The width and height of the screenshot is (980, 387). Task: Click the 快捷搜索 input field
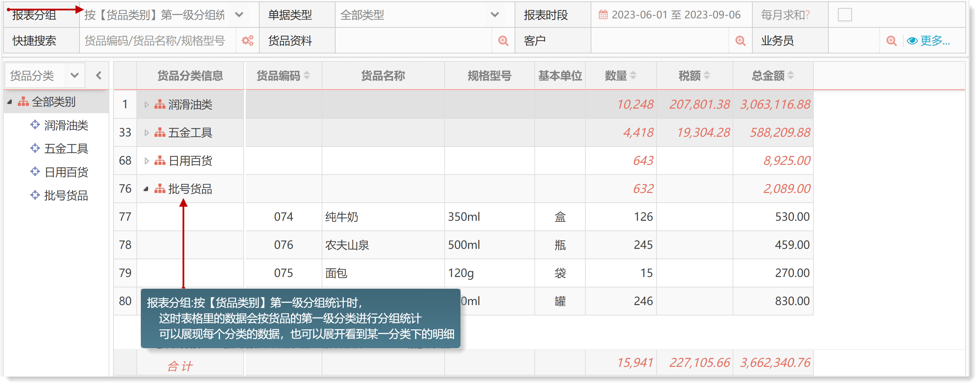pos(158,41)
